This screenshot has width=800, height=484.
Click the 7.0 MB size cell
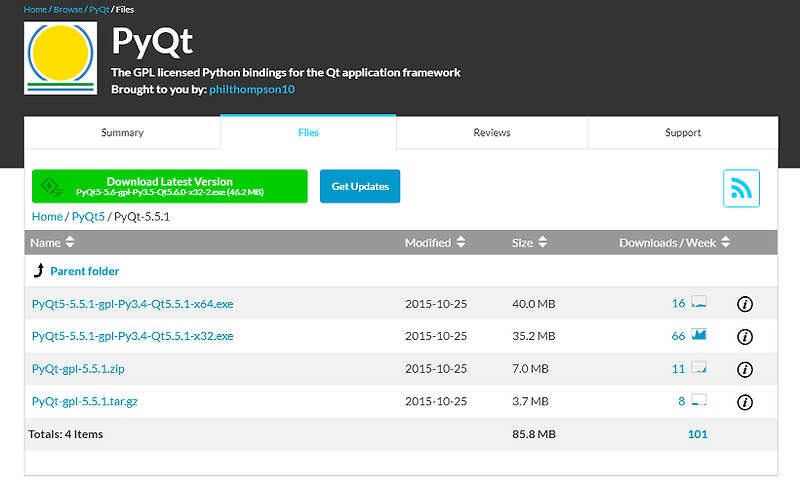(530, 369)
